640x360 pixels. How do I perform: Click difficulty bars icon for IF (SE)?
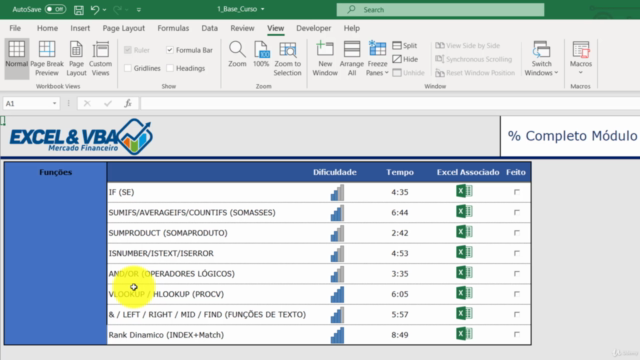click(x=337, y=192)
